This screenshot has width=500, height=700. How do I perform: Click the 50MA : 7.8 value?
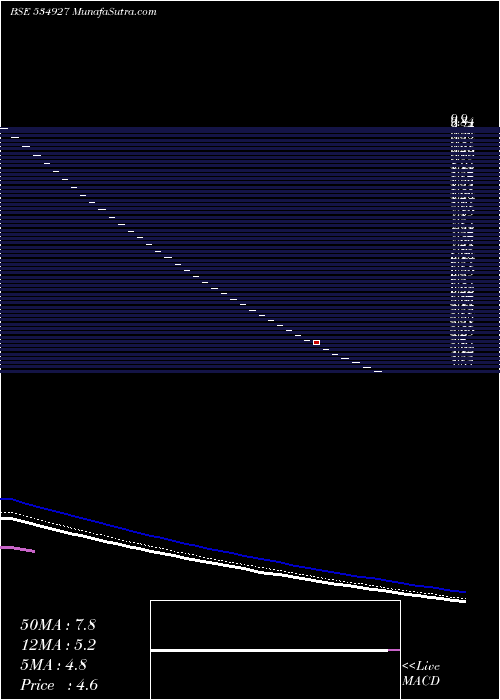pyautogui.click(x=58, y=625)
